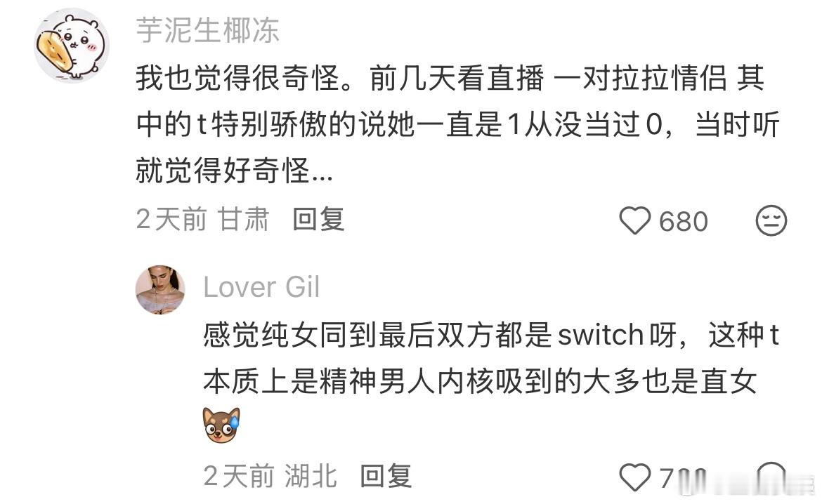Like Lover Gil's reply with the heart icon
This screenshot has height=504, width=822.
point(635,477)
